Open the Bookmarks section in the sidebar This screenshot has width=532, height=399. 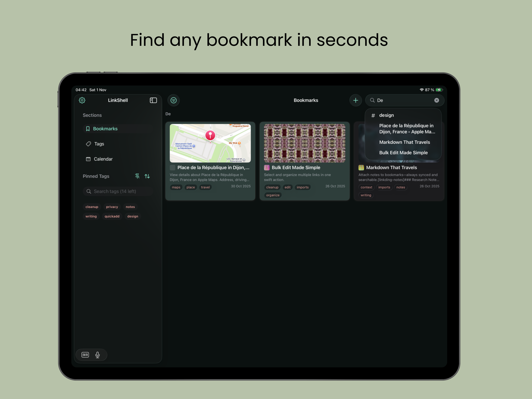click(x=105, y=129)
